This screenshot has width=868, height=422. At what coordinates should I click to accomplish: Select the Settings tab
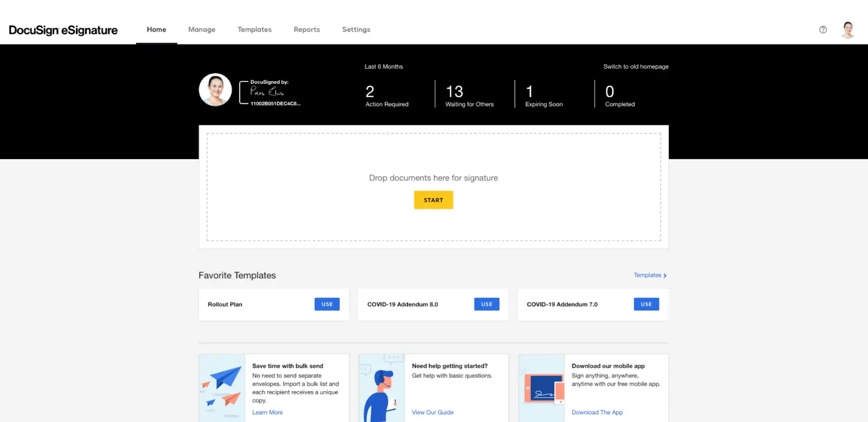coord(356,29)
